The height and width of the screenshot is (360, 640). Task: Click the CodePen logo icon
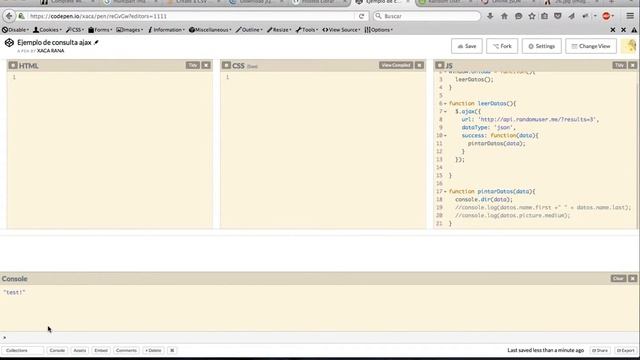(9, 42)
